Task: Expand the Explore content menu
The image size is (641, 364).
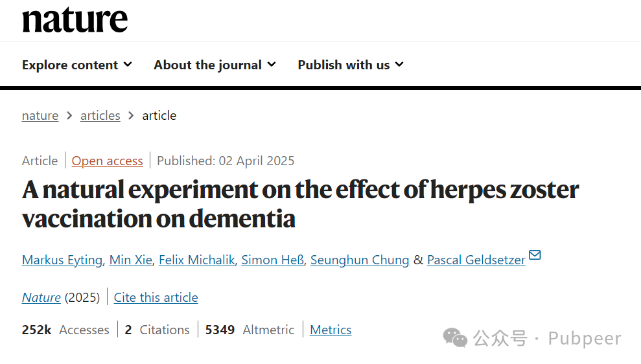Action: [x=77, y=65]
